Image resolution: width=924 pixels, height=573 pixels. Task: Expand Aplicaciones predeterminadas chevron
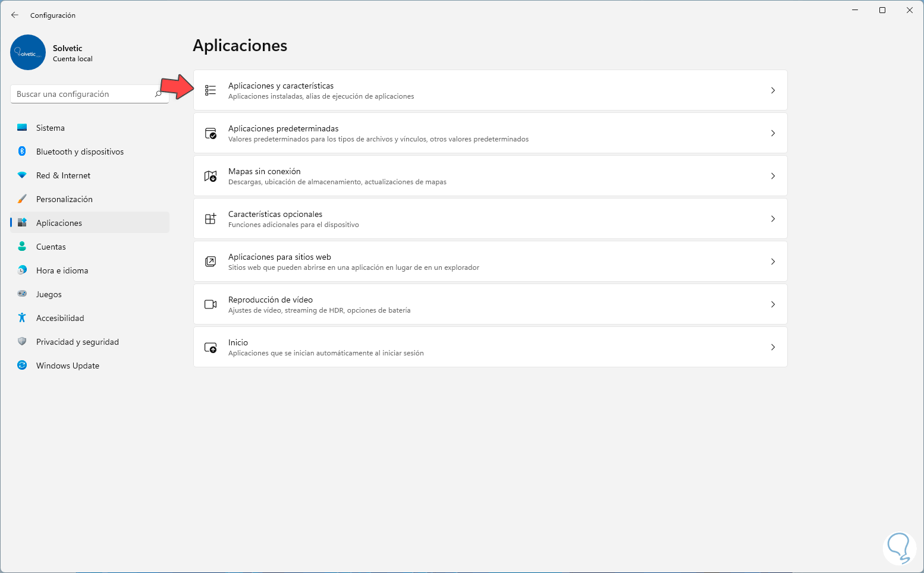(773, 133)
